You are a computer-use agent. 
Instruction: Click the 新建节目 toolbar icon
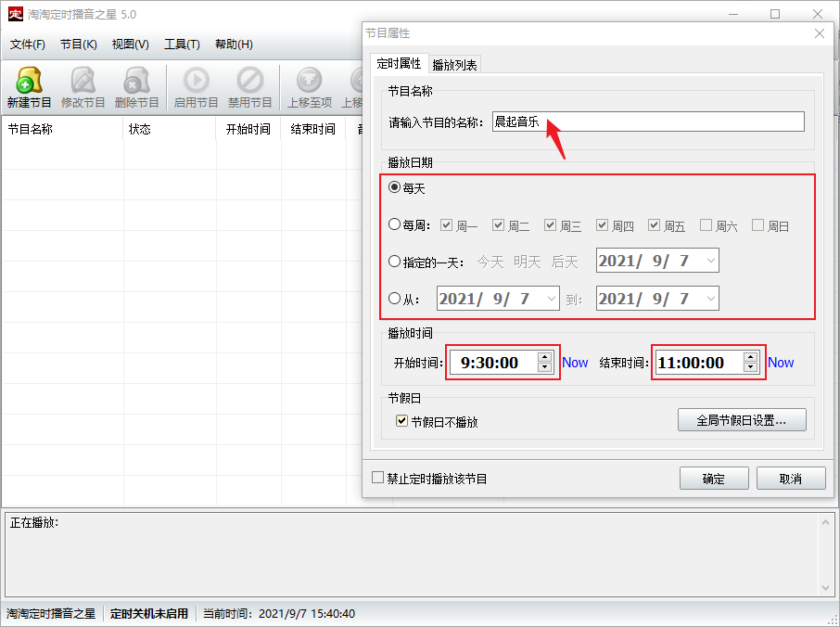[x=29, y=81]
